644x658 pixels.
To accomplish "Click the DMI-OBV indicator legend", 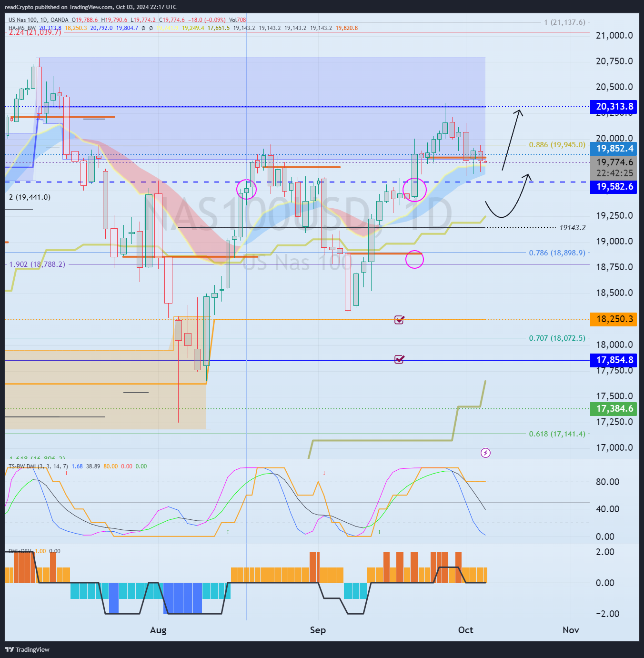I will pos(20,551).
